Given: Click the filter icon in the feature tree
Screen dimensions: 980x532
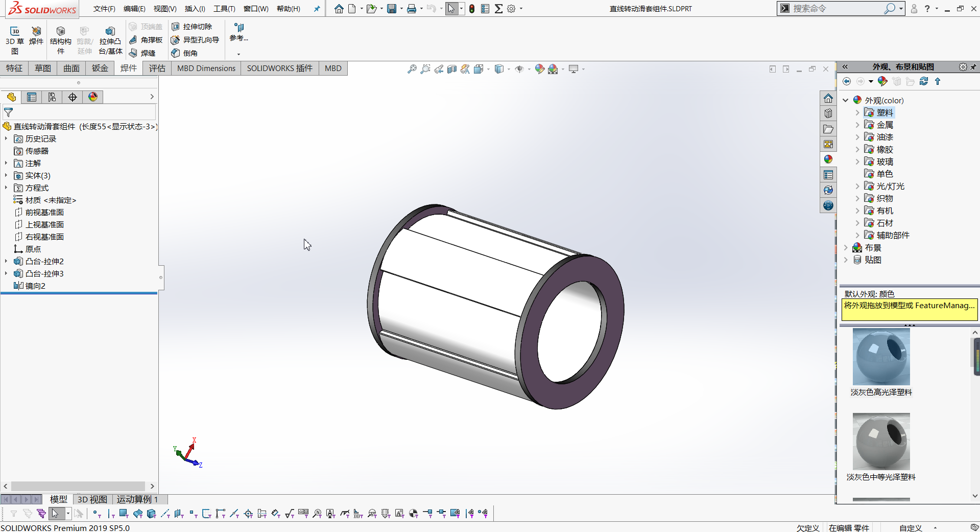Looking at the screenshot, I should (9, 112).
